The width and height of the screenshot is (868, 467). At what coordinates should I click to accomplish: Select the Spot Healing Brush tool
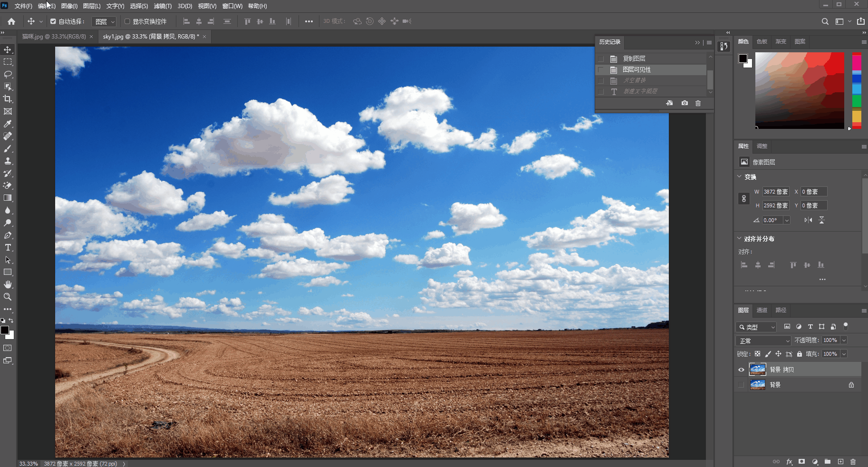click(x=8, y=136)
